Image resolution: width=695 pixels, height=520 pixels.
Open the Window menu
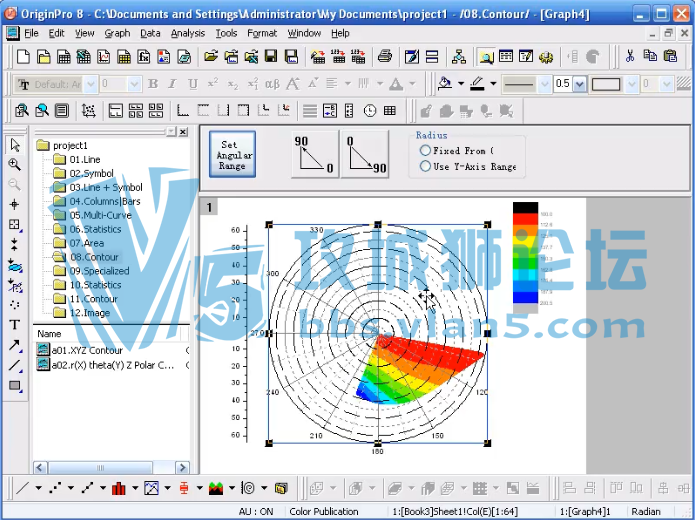point(304,33)
